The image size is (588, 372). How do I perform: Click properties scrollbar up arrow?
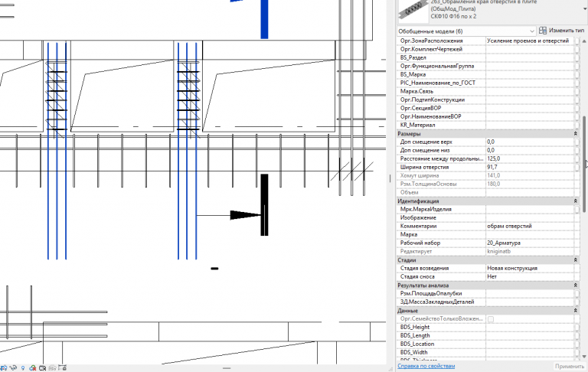[584, 40]
